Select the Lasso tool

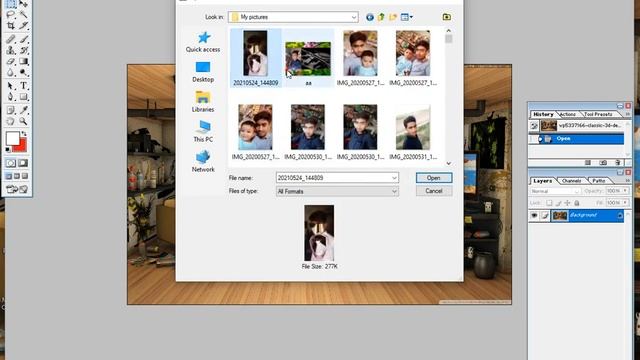[11, 15]
